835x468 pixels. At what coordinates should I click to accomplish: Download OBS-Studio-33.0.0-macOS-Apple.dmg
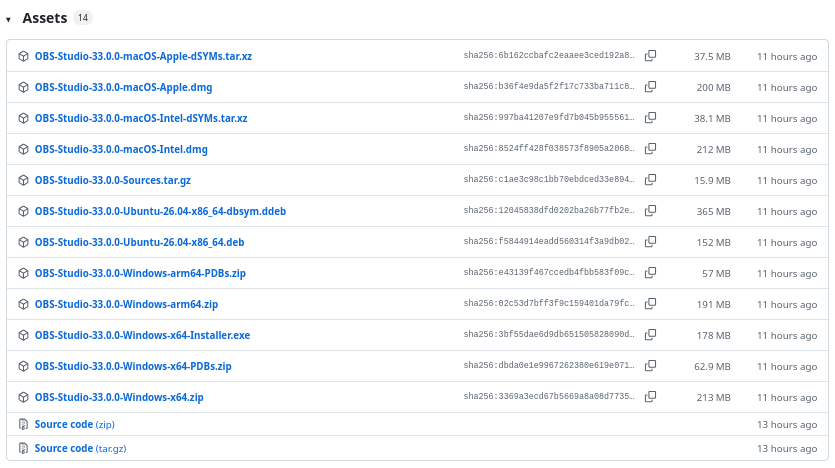pos(124,87)
